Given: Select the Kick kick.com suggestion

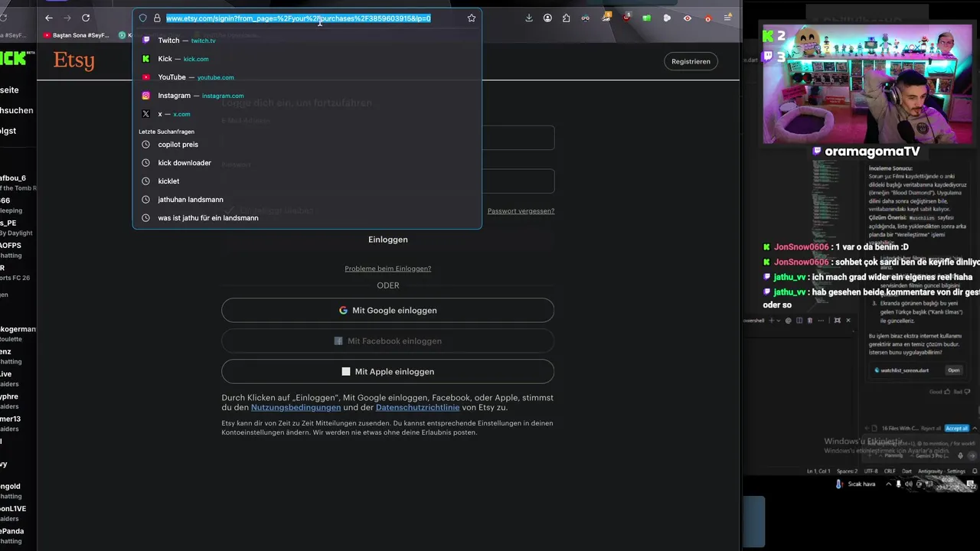Looking at the screenshot, I should 307,59.
